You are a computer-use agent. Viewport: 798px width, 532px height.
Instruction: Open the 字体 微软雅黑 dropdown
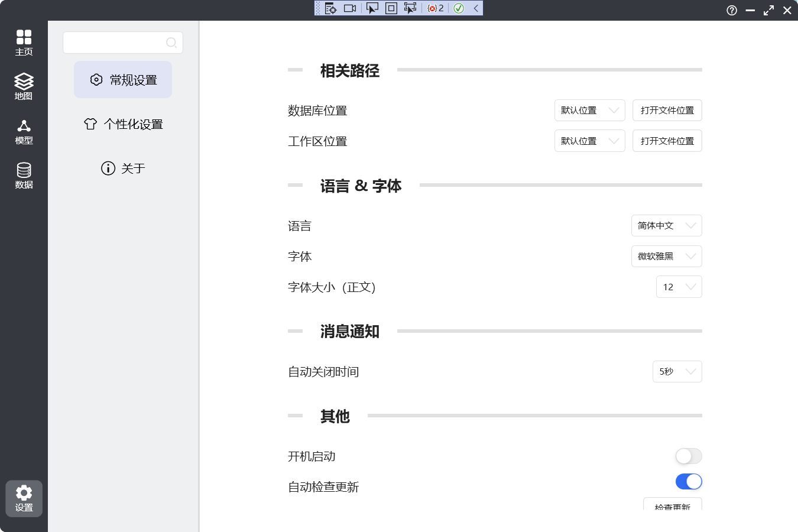point(666,257)
